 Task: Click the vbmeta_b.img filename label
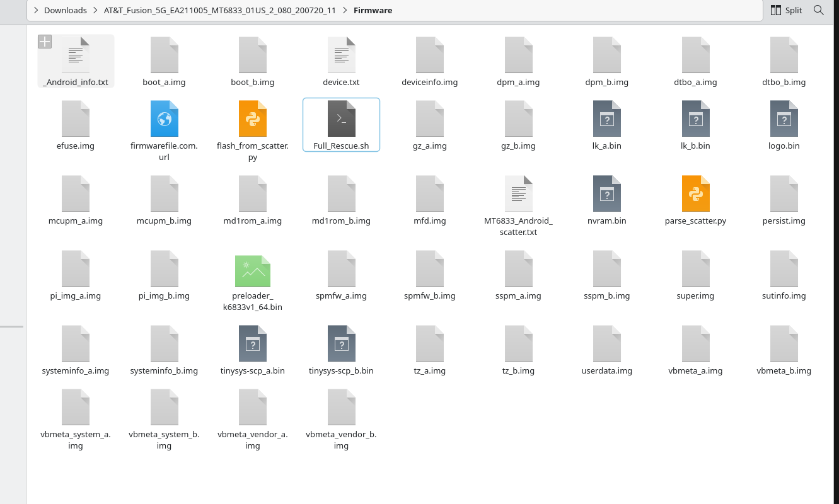(784, 370)
